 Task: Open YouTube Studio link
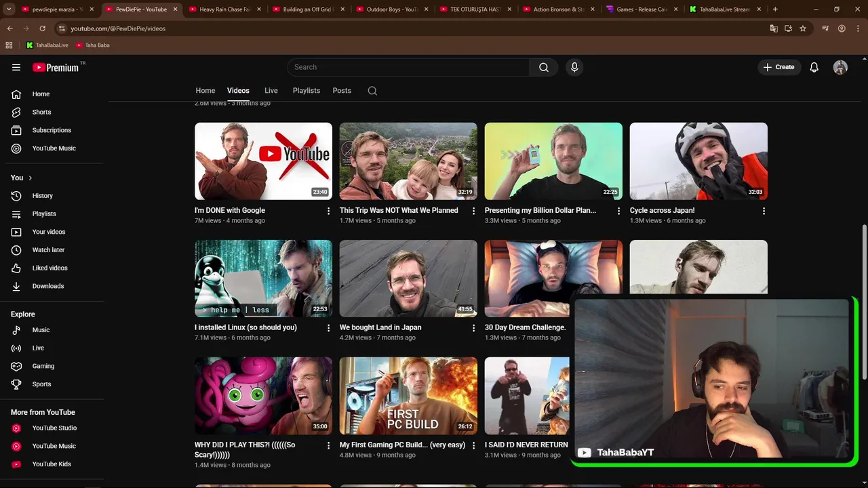click(x=54, y=428)
